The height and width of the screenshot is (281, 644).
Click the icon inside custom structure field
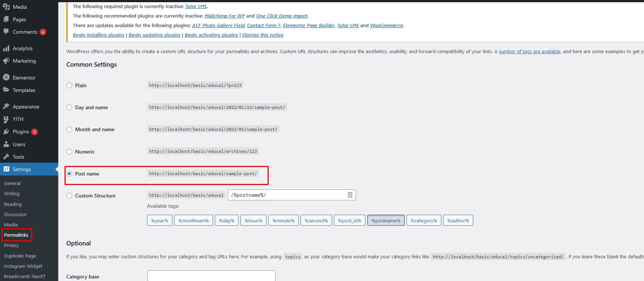350,195
